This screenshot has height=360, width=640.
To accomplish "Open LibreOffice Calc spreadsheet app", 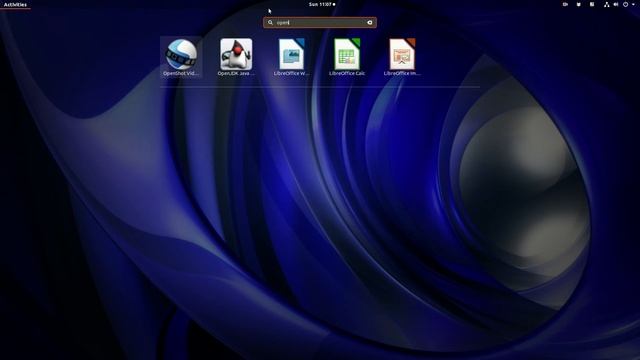I will [347, 57].
